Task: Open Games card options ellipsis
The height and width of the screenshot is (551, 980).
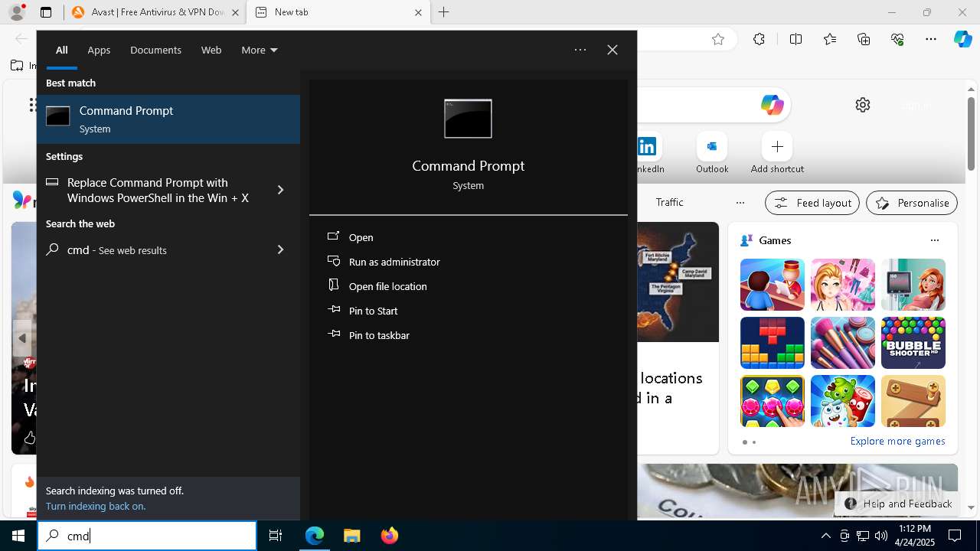Action: pyautogui.click(x=935, y=240)
